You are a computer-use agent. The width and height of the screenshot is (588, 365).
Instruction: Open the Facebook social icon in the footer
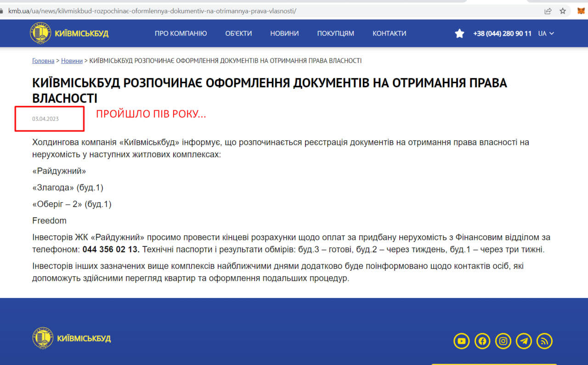pos(482,341)
